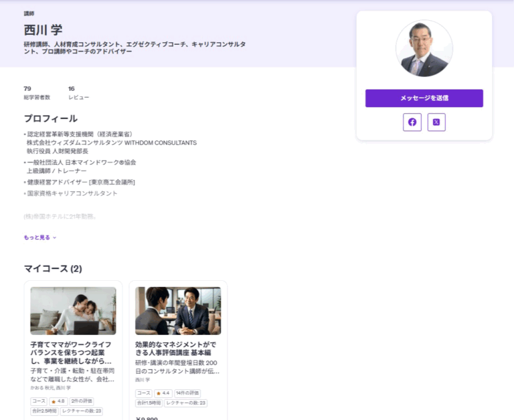Click description 子育て・介護・転勤・駐在帯同
The image size is (514, 420).
point(72,375)
